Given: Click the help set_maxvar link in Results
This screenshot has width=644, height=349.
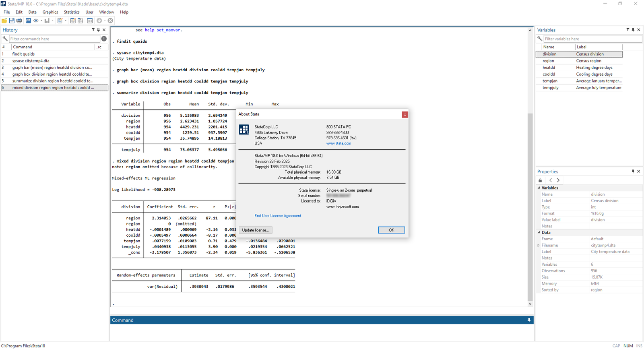Looking at the screenshot, I should (x=163, y=30).
